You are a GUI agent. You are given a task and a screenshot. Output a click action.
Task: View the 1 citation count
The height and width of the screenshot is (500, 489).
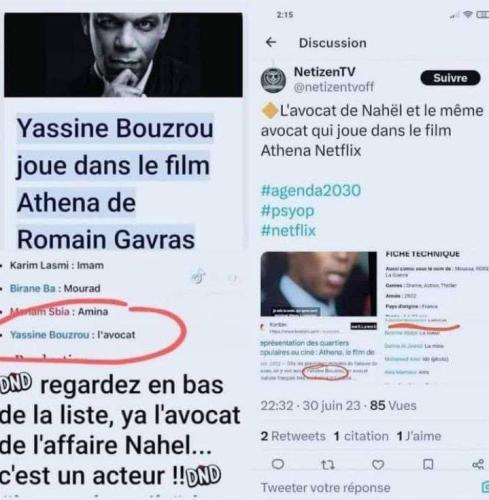pos(361,436)
